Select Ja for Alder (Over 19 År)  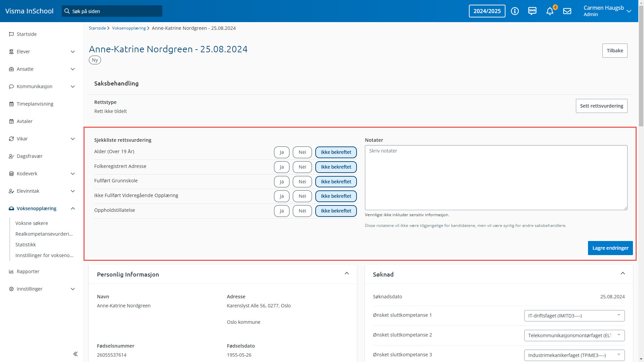click(x=281, y=152)
